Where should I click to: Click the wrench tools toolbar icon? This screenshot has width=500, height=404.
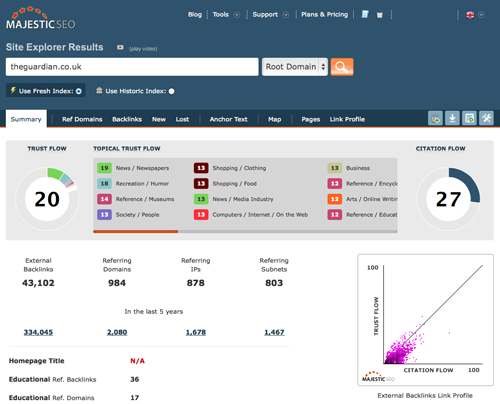486,118
